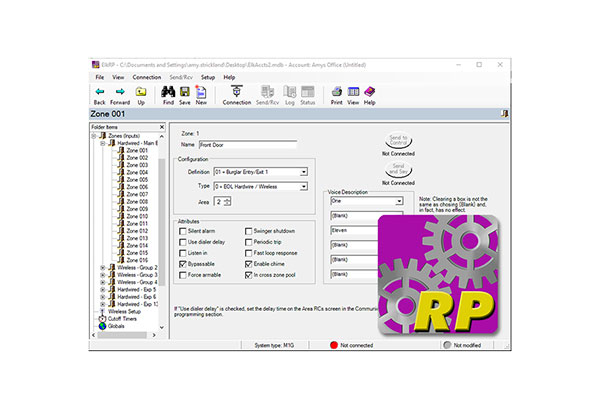The width and height of the screenshot is (600, 409).
Task: Open the Setup menu
Action: (x=208, y=77)
